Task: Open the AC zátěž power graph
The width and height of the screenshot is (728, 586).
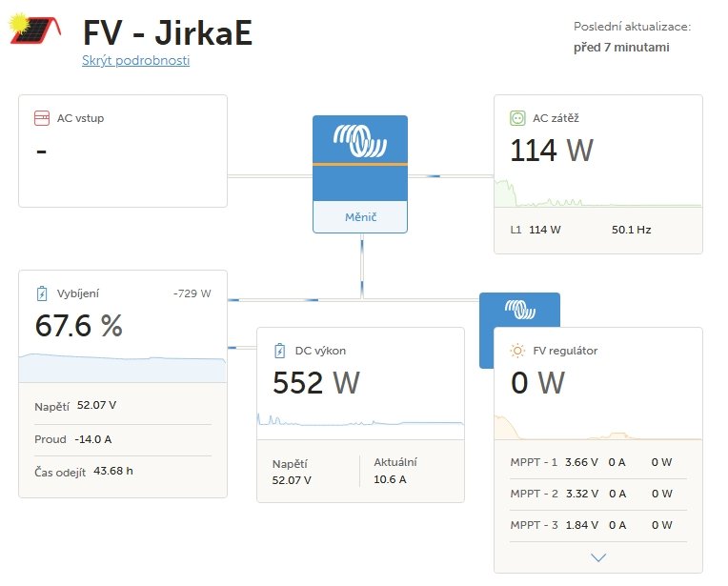Action: tap(598, 193)
